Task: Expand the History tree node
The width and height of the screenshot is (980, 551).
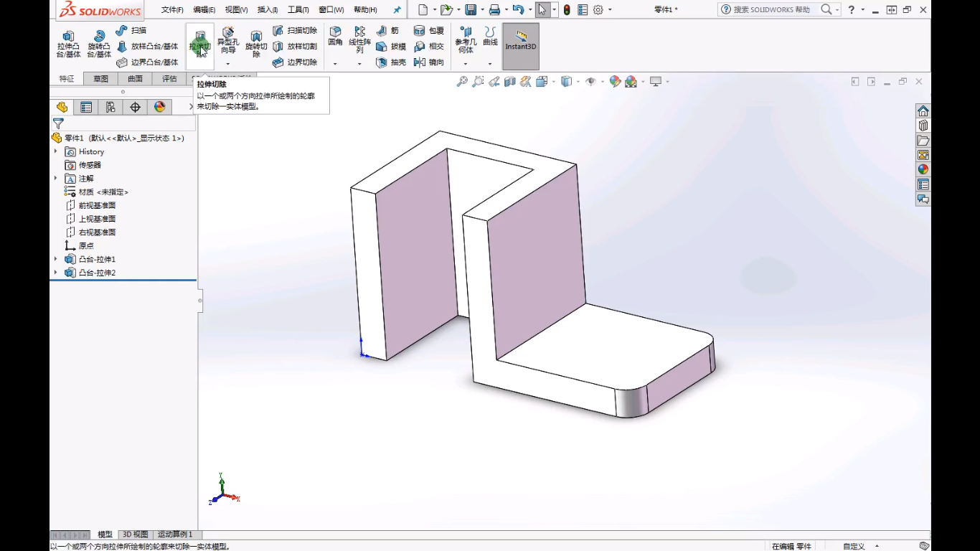Action: [56, 151]
